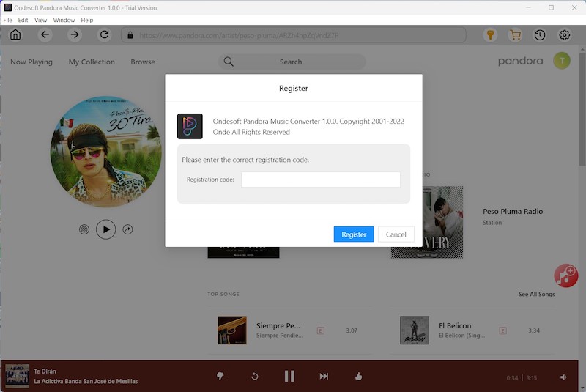Open the user profile avatar T

[x=562, y=61]
